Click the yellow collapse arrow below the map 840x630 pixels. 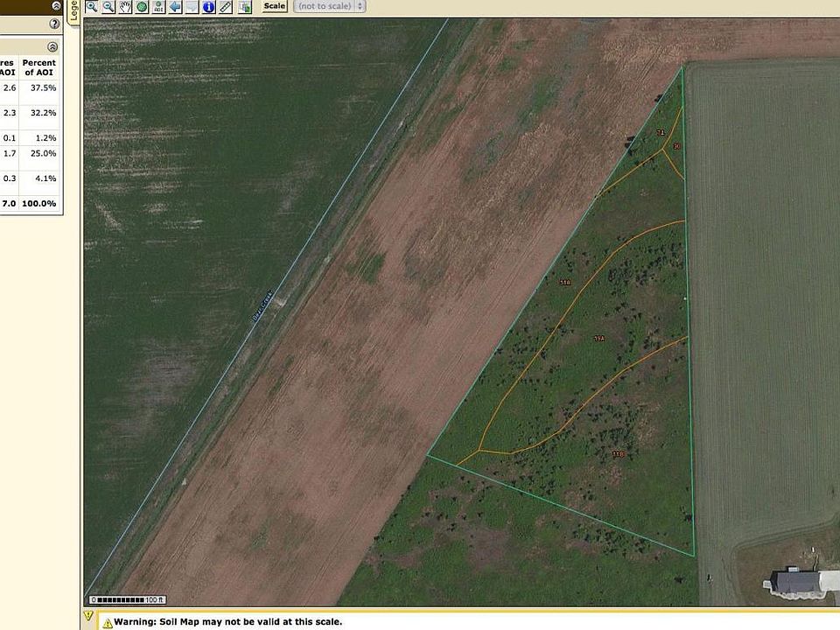click(89, 615)
